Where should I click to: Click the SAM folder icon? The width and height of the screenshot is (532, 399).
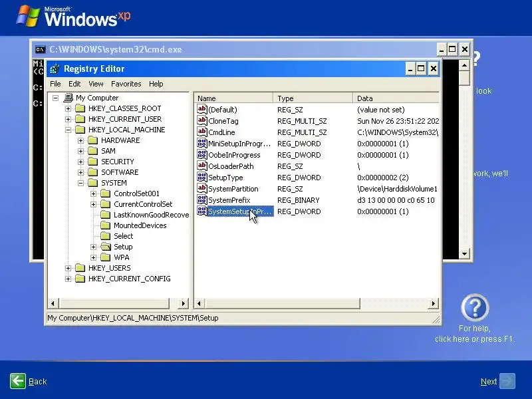tap(93, 151)
